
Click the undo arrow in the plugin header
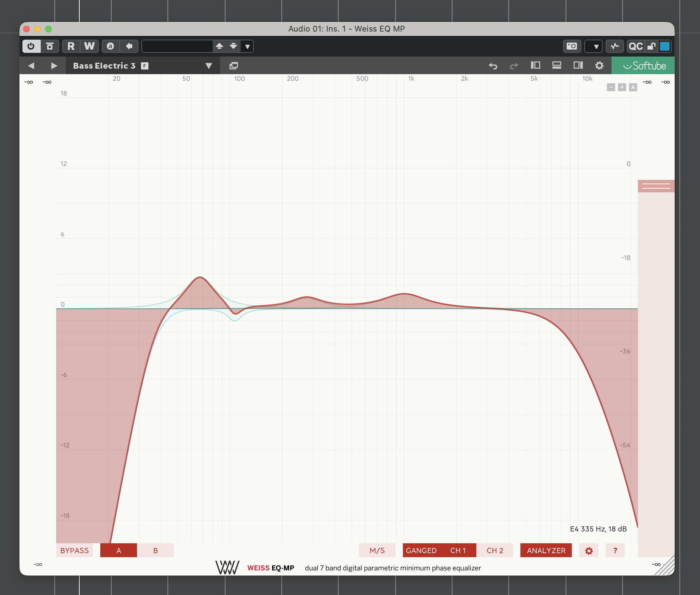click(493, 66)
